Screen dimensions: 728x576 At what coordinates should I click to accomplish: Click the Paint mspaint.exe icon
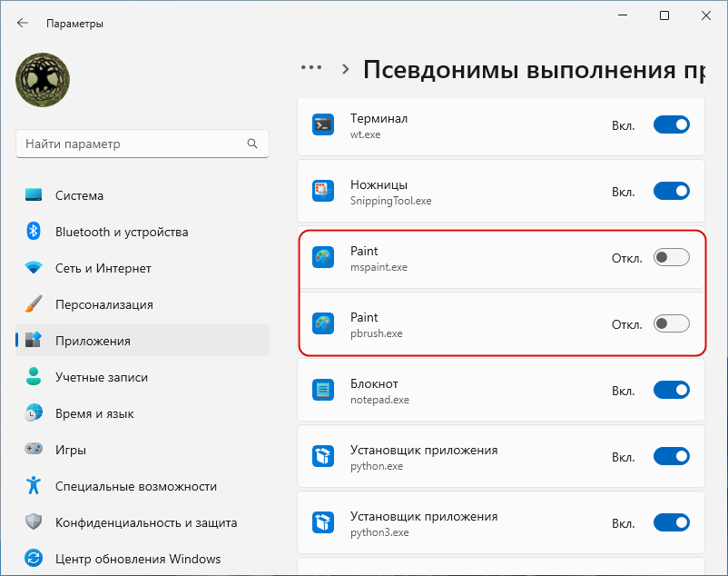pos(323,258)
